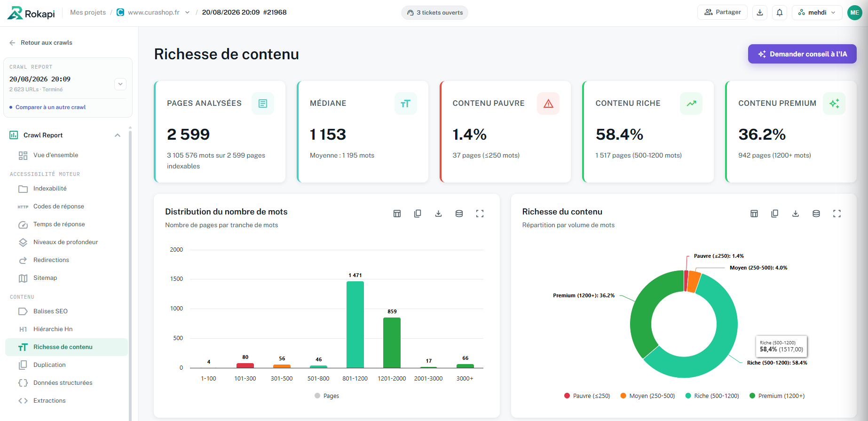Click the notifications bell icon
The height and width of the screenshot is (421, 868).
pos(780,13)
